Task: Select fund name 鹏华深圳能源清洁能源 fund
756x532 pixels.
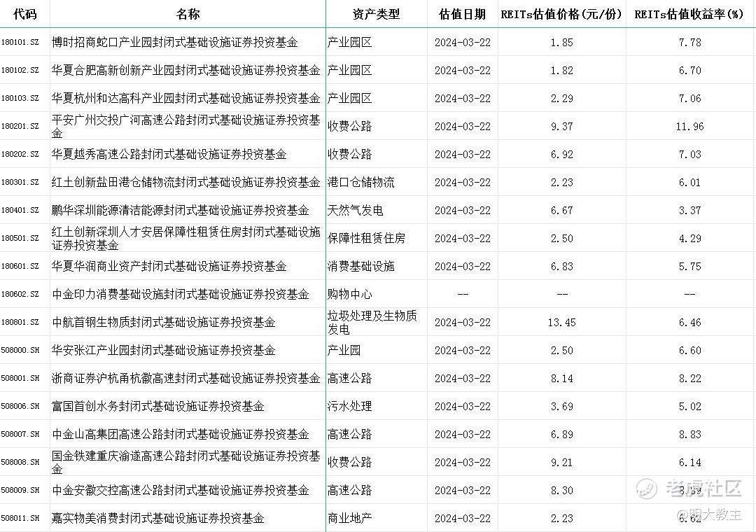Action: tap(181, 210)
